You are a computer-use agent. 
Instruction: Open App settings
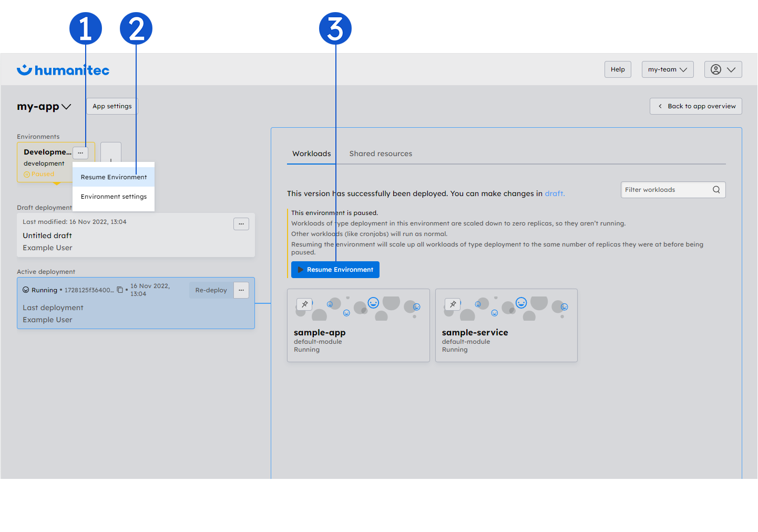[112, 106]
